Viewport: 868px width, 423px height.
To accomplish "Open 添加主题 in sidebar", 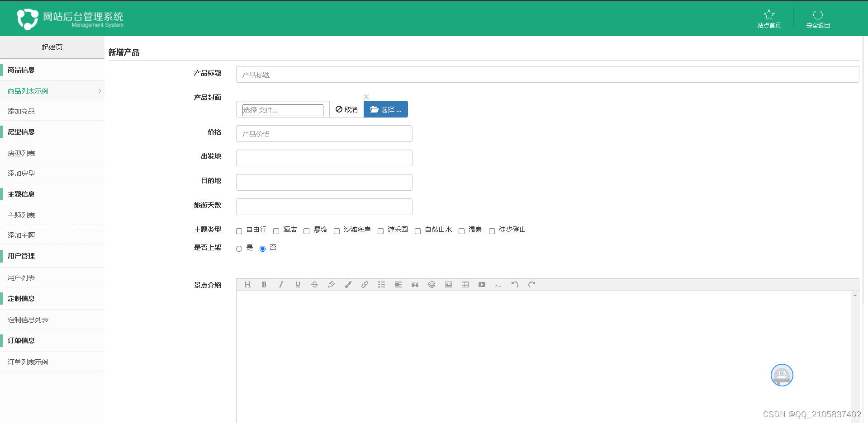I will (x=52, y=235).
